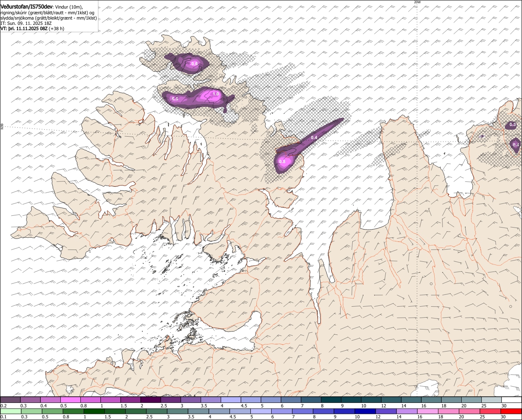Pick lavender bottom swatch between 14 and 16
The width and height of the screenshot is (522, 420).
[x=407, y=411]
